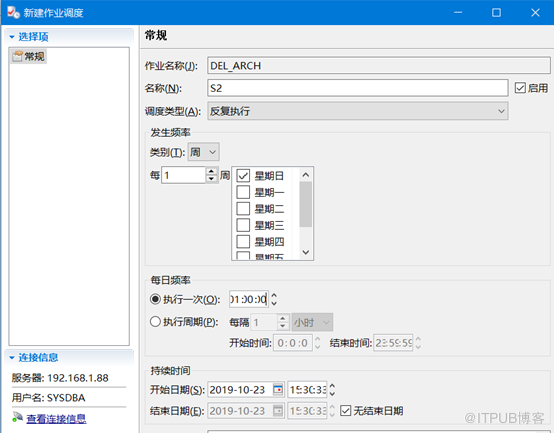
Task: Click the app icon in the title bar
Action: tap(13, 12)
